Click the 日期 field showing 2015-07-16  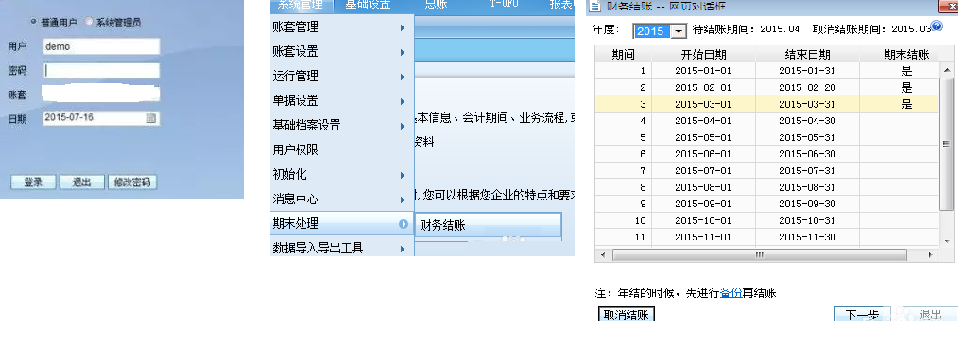pos(101,117)
